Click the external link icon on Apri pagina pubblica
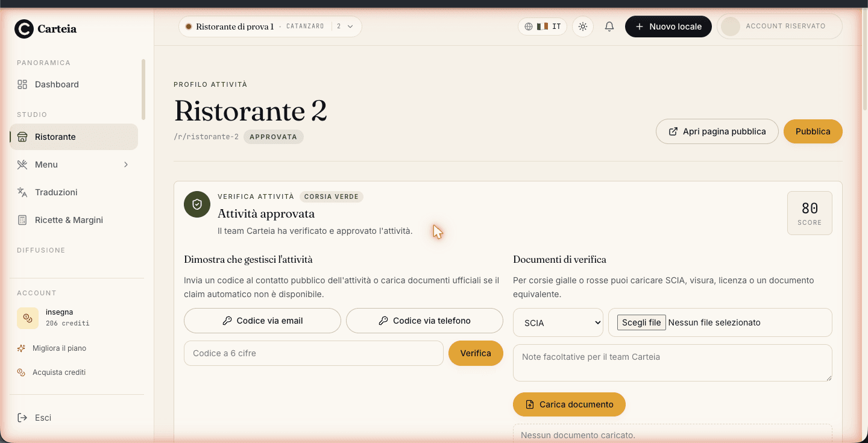 (x=674, y=131)
